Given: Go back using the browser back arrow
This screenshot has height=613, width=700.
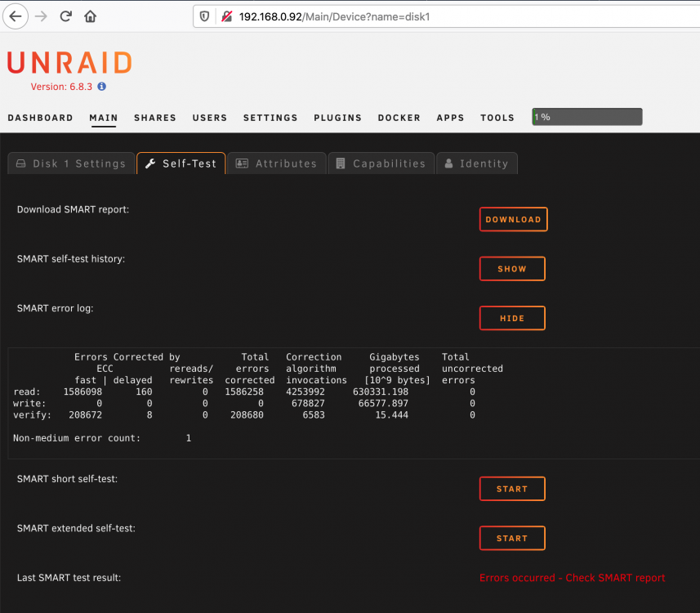Looking at the screenshot, I should [16, 16].
